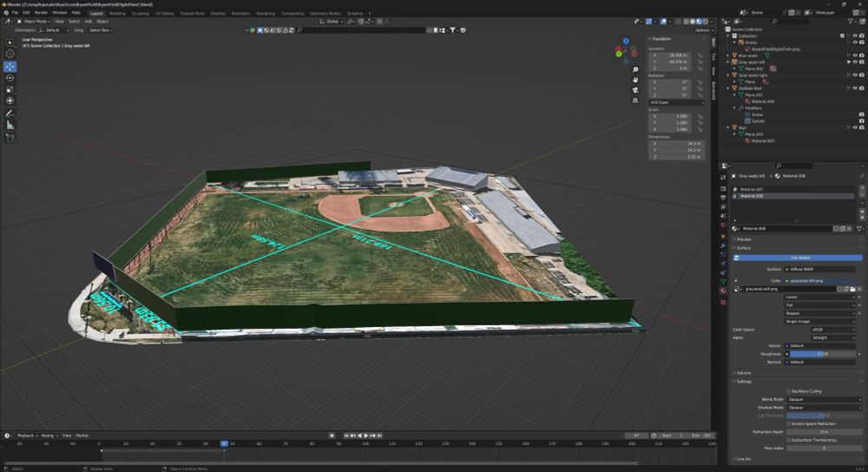Expand the Preview panel
The image size is (868, 472).
(x=743, y=239)
